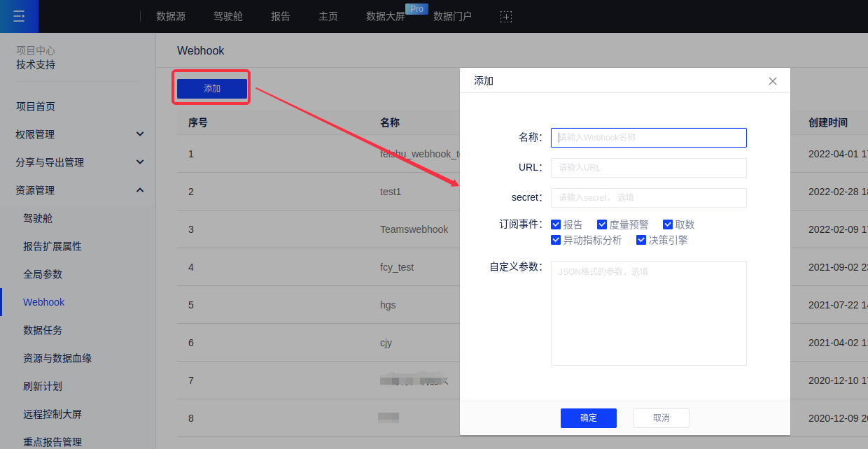Close the 添加 dialog with X icon
The width and height of the screenshot is (868, 449).
(773, 81)
